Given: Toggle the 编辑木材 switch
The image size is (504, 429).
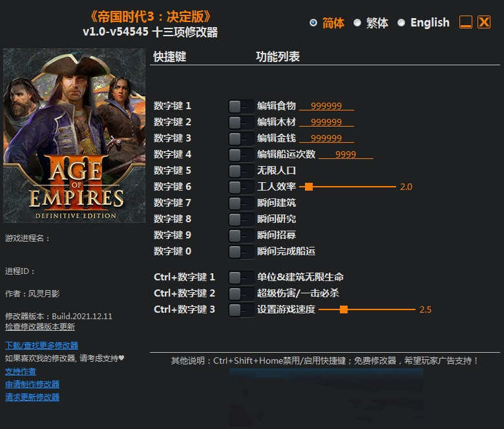Looking at the screenshot, I should [241, 123].
